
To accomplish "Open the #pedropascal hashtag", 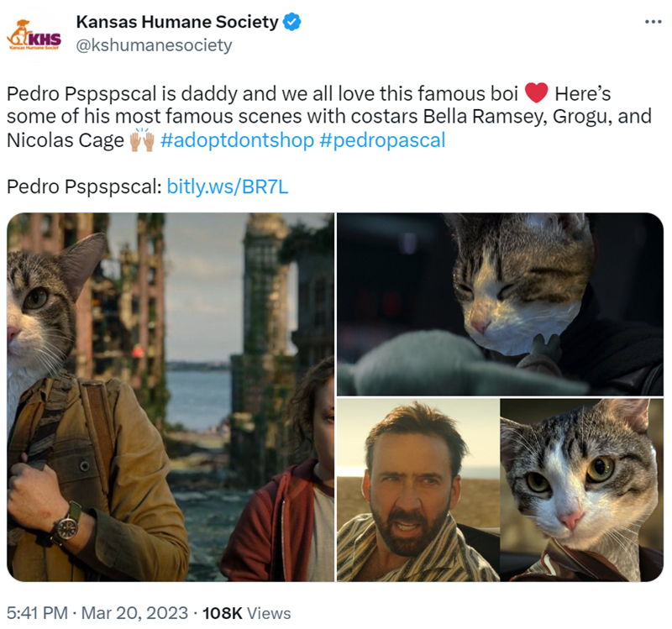I will (x=382, y=140).
